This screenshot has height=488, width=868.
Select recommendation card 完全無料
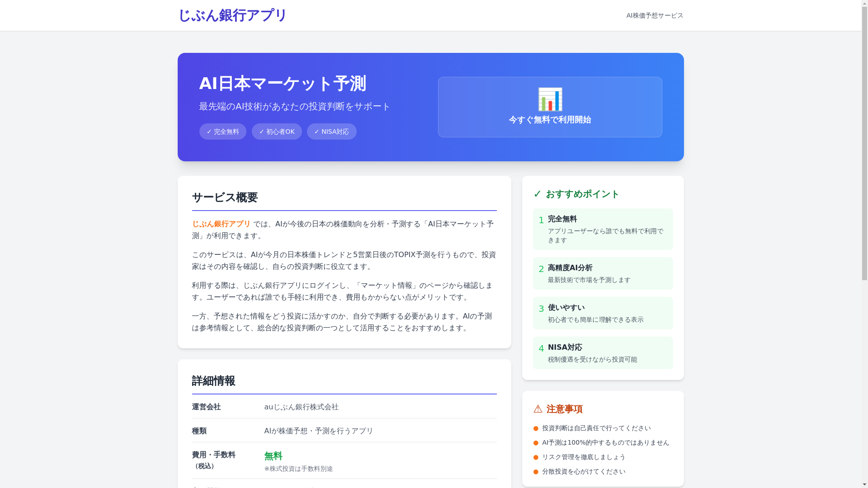coord(603,229)
